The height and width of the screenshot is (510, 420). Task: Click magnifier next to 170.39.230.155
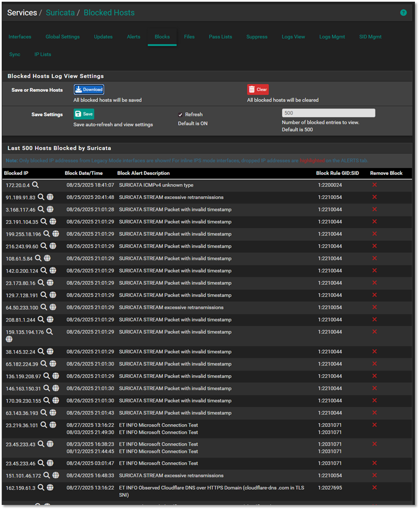(47, 401)
